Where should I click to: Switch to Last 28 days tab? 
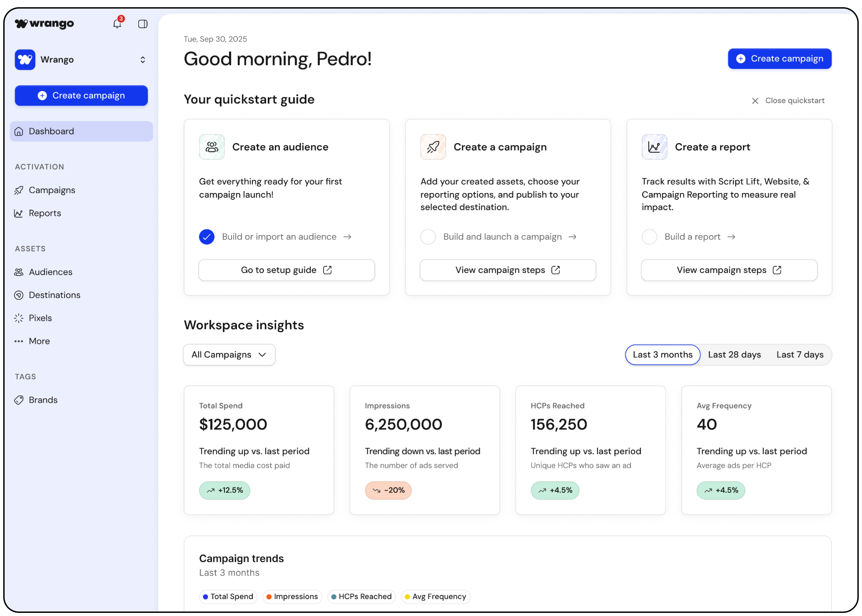coord(734,355)
